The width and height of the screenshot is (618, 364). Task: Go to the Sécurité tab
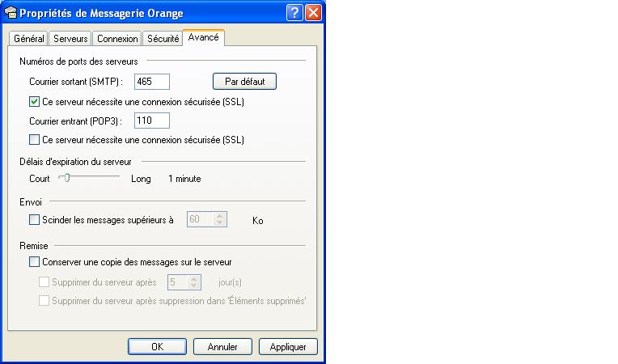tap(163, 39)
